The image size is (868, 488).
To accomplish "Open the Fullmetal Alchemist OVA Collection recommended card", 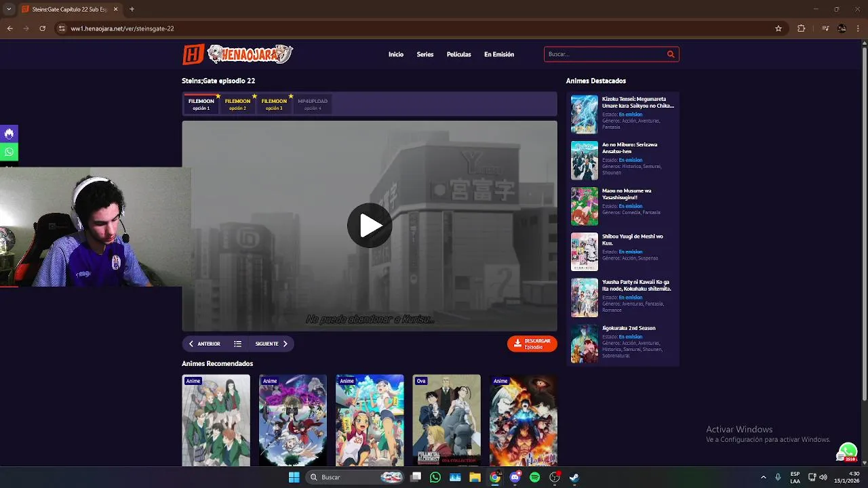I will point(446,420).
